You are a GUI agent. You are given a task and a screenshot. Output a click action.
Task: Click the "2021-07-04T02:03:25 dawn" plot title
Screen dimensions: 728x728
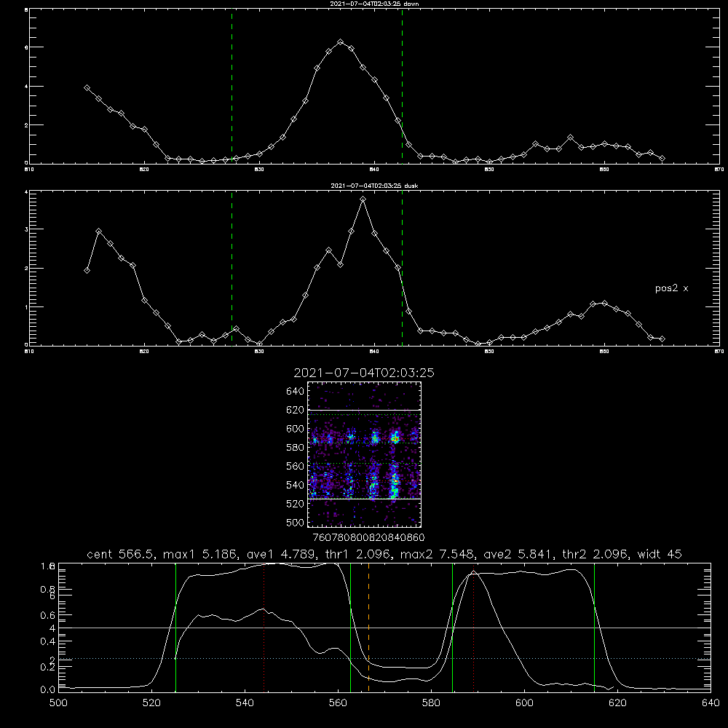[374, 3]
